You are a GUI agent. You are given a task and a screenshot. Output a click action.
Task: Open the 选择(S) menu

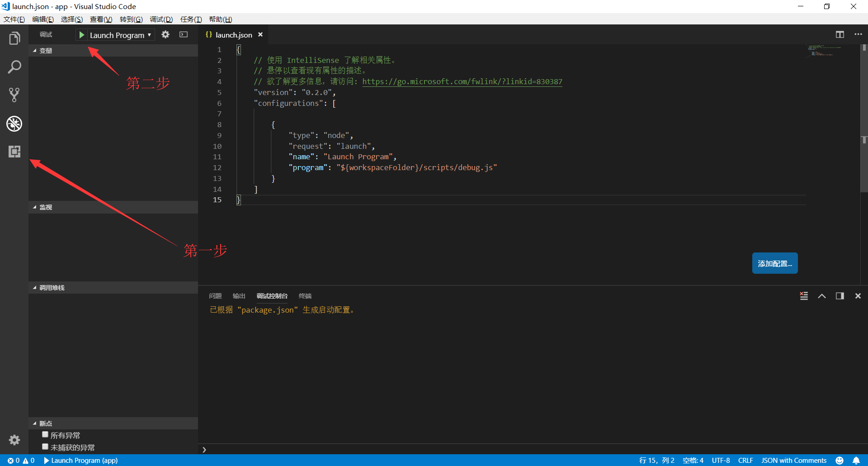[72, 19]
